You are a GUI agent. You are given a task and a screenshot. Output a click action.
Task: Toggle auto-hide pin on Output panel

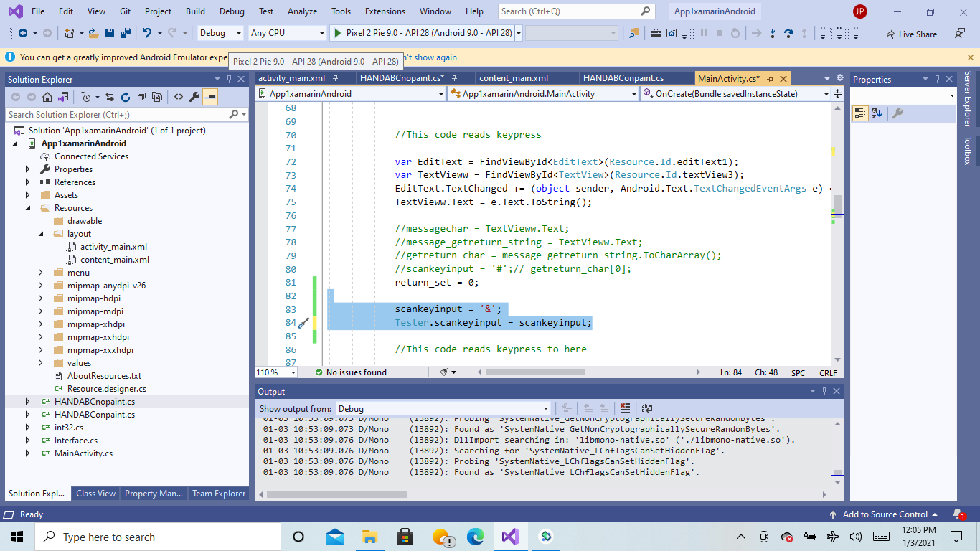tap(825, 391)
